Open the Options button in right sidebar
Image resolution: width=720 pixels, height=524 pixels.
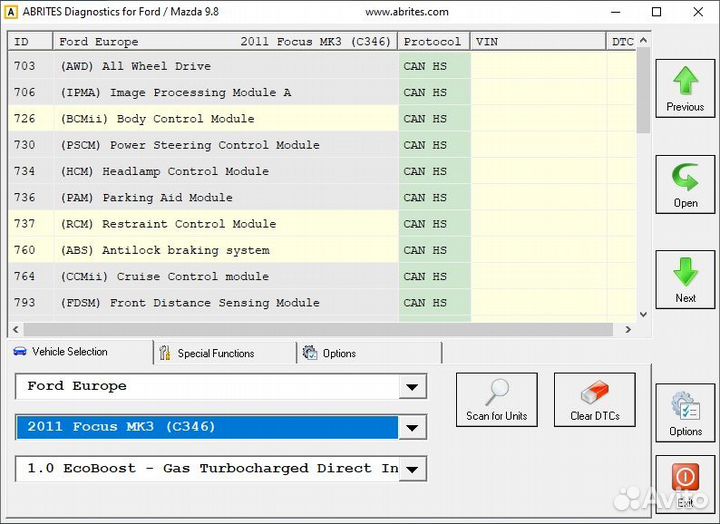point(685,413)
